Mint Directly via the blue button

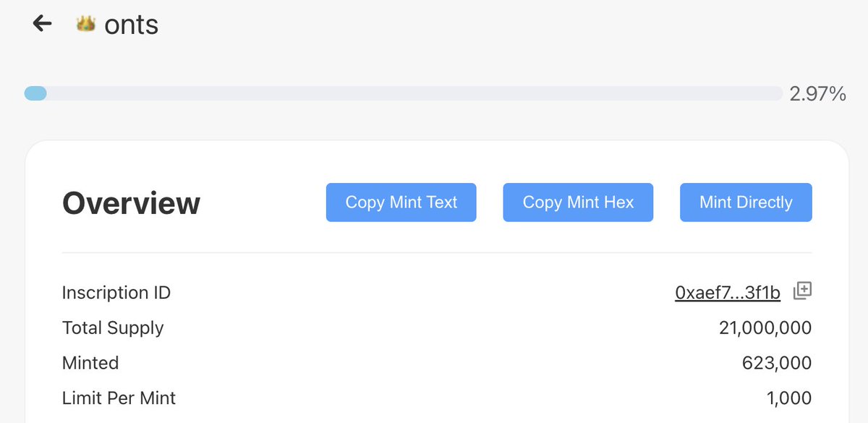[x=746, y=202]
